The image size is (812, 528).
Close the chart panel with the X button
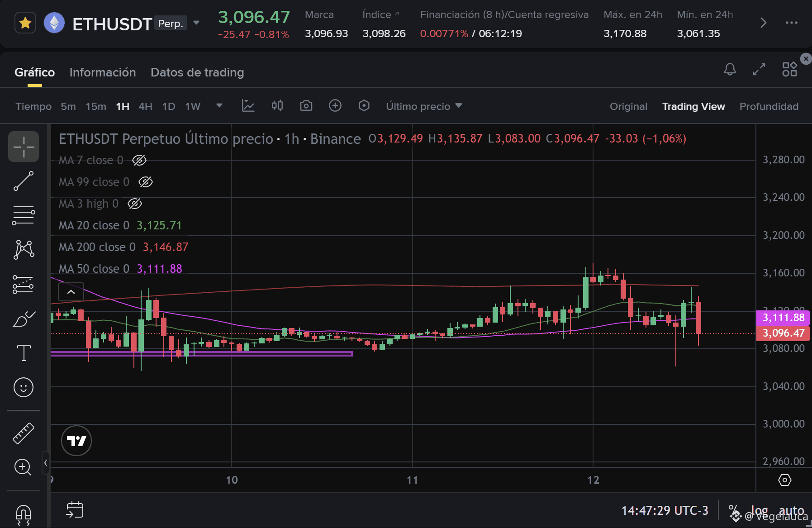(x=806, y=59)
